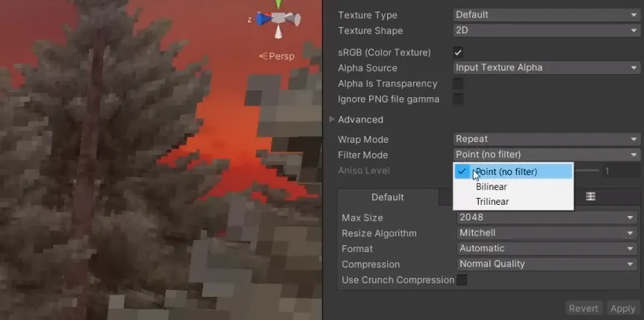This screenshot has width=644, height=320.
Task: Open the Wrap Mode dropdown
Action: (x=546, y=139)
